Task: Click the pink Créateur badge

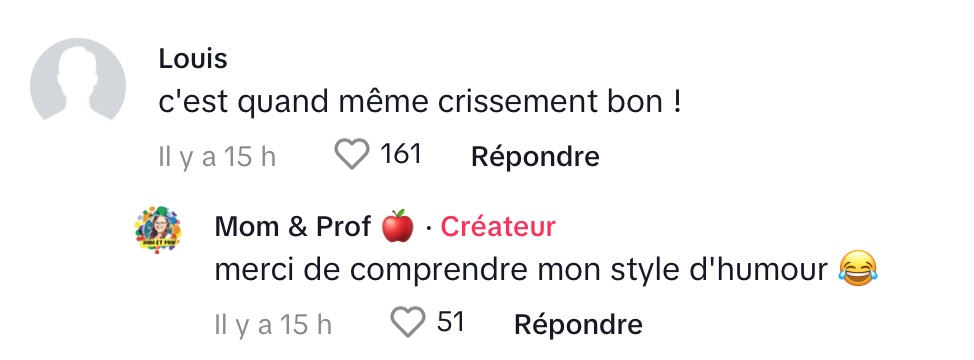Action: [498, 227]
